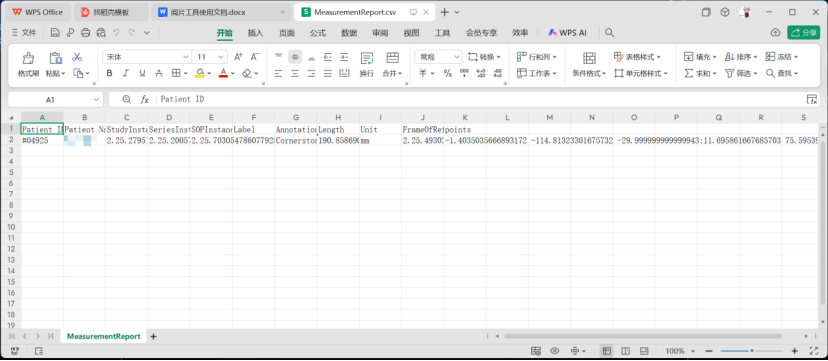This screenshot has width=828, height=361.
Task: Open the 公式 Formulas ribbon tab
Action: 317,33
